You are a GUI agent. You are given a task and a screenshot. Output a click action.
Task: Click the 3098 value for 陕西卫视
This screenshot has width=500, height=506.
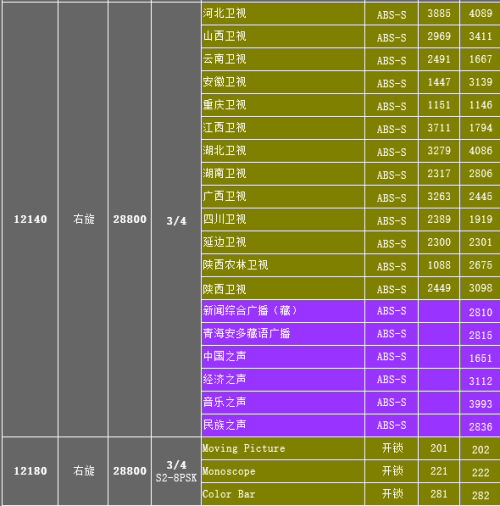pyautogui.click(x=480, y=288)
